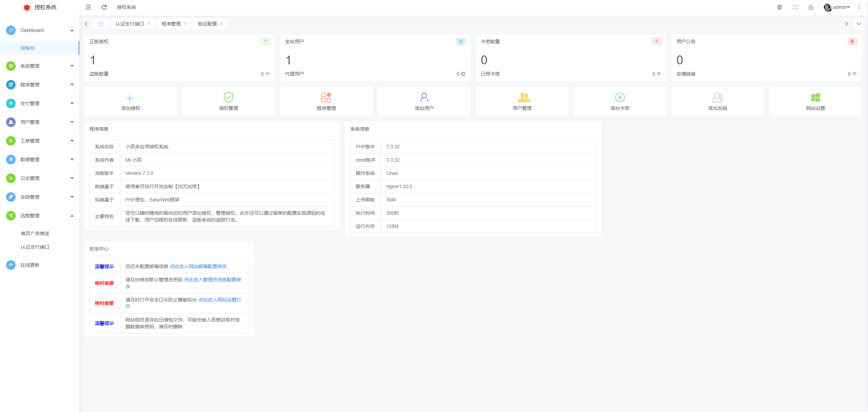This screenshot has height=412, width=868.
Task: Toggle fullscreen via header expand icon
Action: point(795,7)
